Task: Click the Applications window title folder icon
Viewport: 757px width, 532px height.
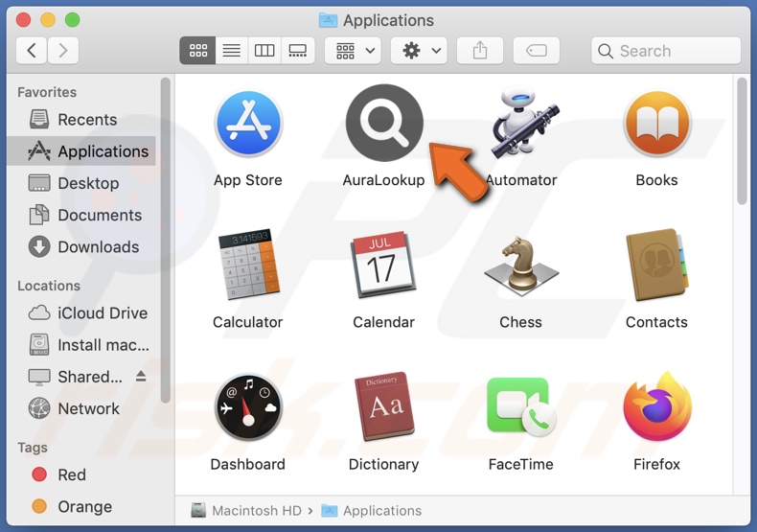Action: coord(329,20)
